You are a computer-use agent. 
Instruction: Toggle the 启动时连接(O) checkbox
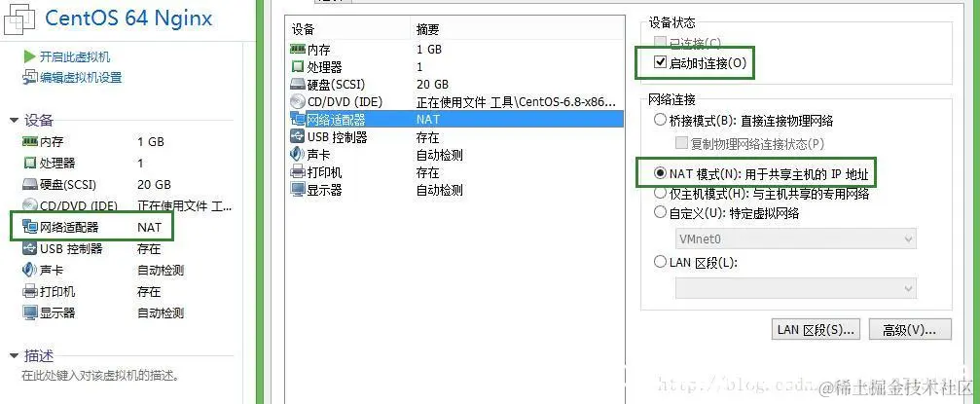pyautogui.click(x=660, y=62)
